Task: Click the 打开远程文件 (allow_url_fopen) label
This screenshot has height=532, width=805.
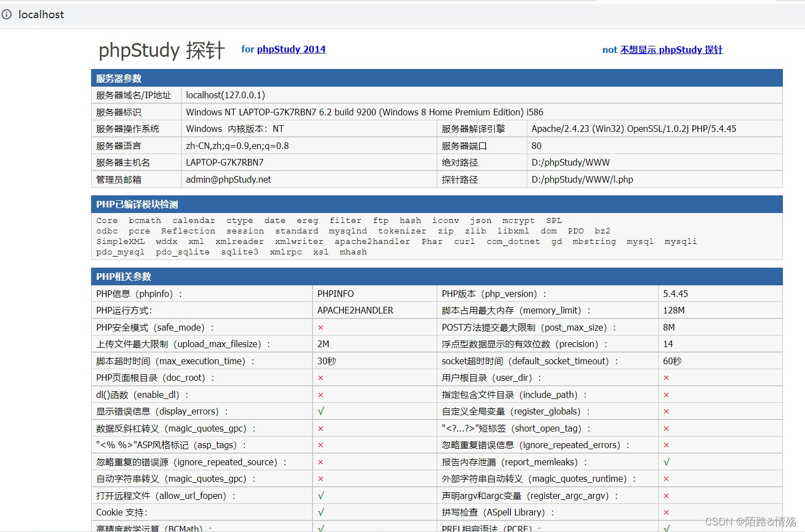Action: pos(166,496)
